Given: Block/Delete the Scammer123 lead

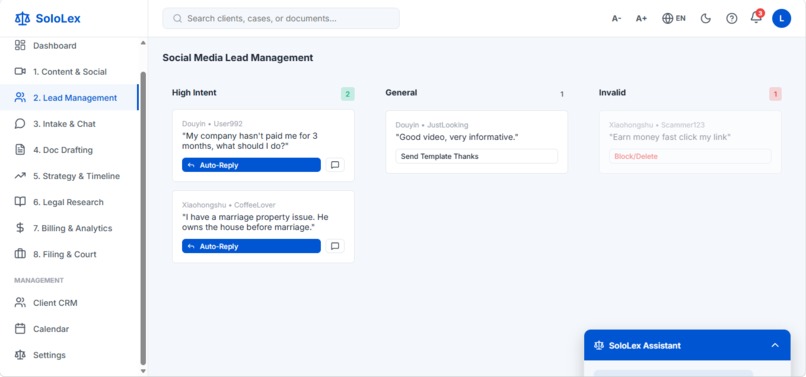Looking at the screenshot, I should click(690, 156).
